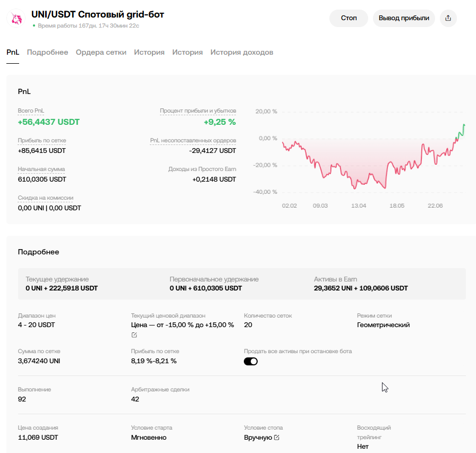Select the second История tab
The height and width of the screenshot is (453, 476).
coord(188,52)
